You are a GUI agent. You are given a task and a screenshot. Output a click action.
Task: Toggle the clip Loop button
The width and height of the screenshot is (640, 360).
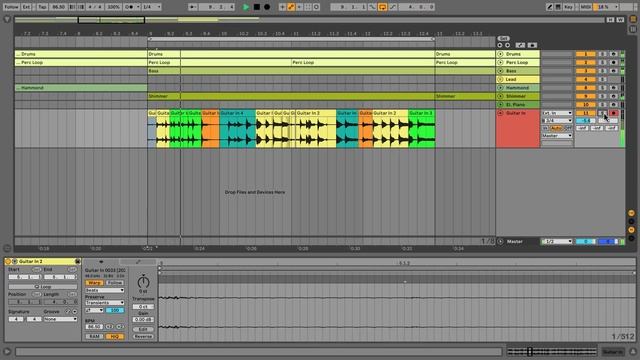[x=42, y=287]
